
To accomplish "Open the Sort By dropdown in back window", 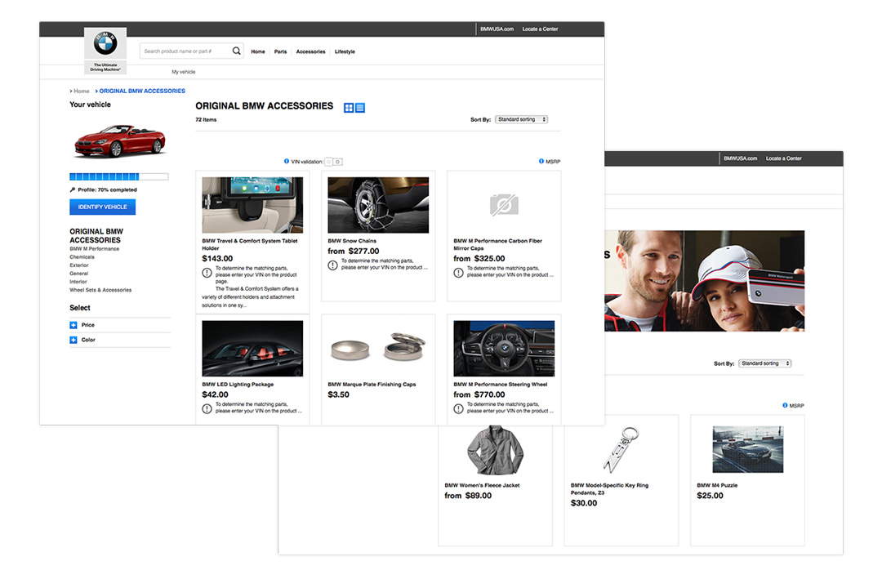I will point(765,363).
